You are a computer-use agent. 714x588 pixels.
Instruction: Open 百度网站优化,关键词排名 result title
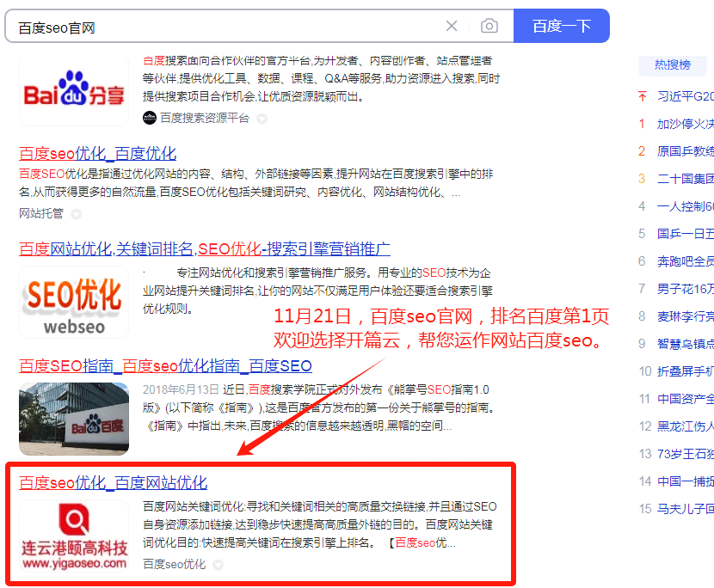coord(205,249)
